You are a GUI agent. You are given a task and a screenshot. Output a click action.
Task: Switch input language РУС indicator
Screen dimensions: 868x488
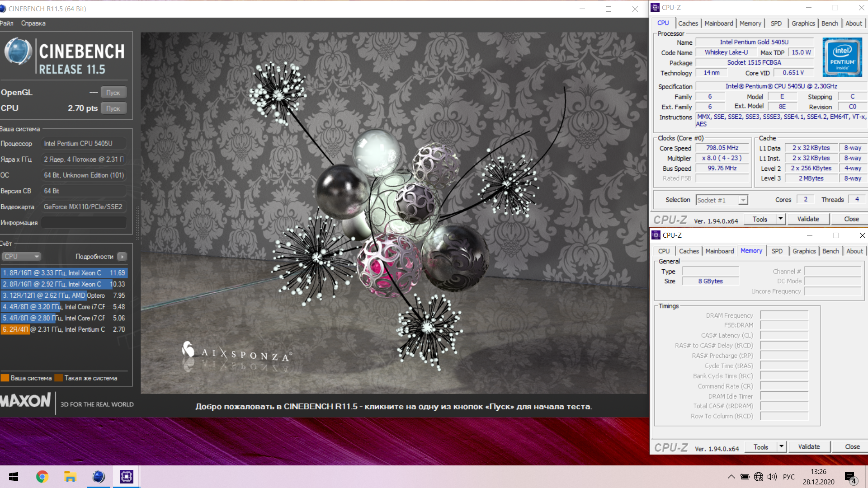[x=789, y=477]
